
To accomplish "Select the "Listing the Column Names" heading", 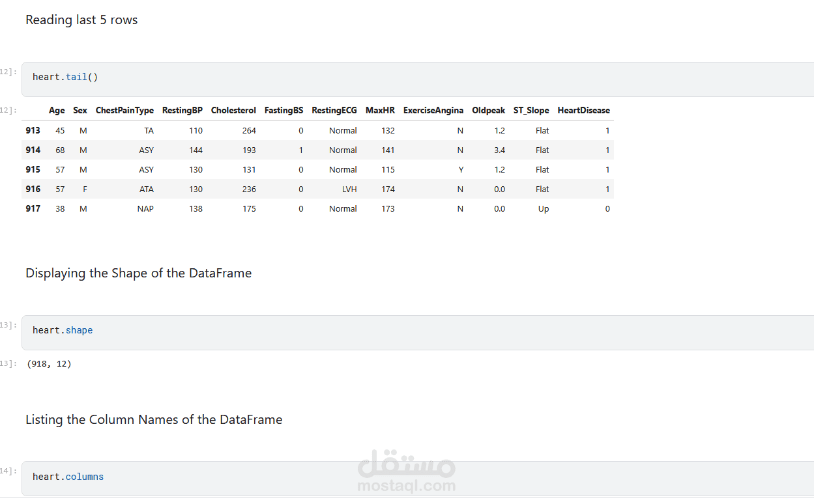I will (x=154, y=420).
